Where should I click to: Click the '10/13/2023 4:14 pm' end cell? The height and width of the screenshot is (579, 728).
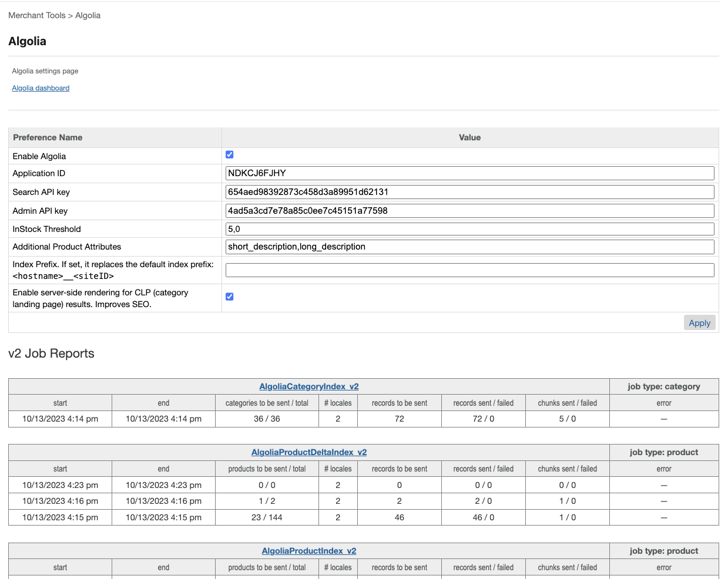coord(163,419)
